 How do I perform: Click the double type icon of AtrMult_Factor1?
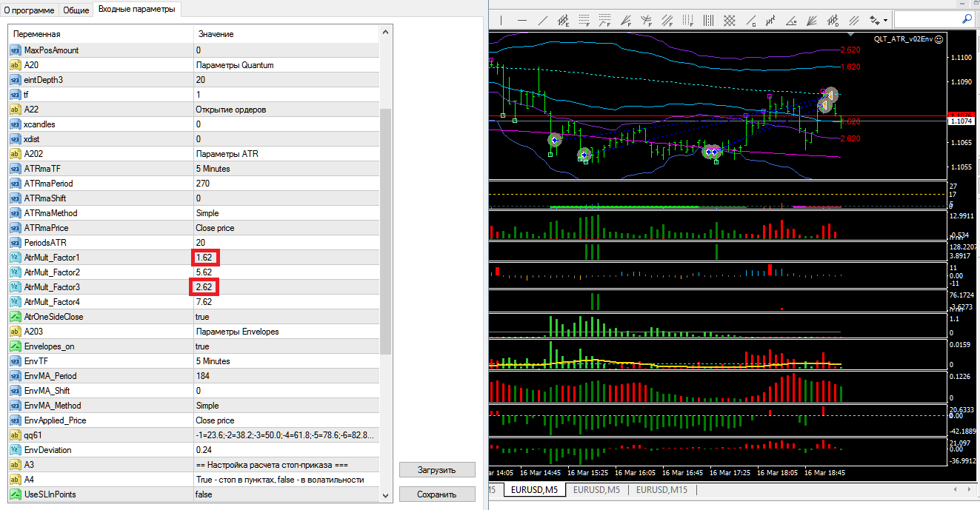(x=15, y=258)
